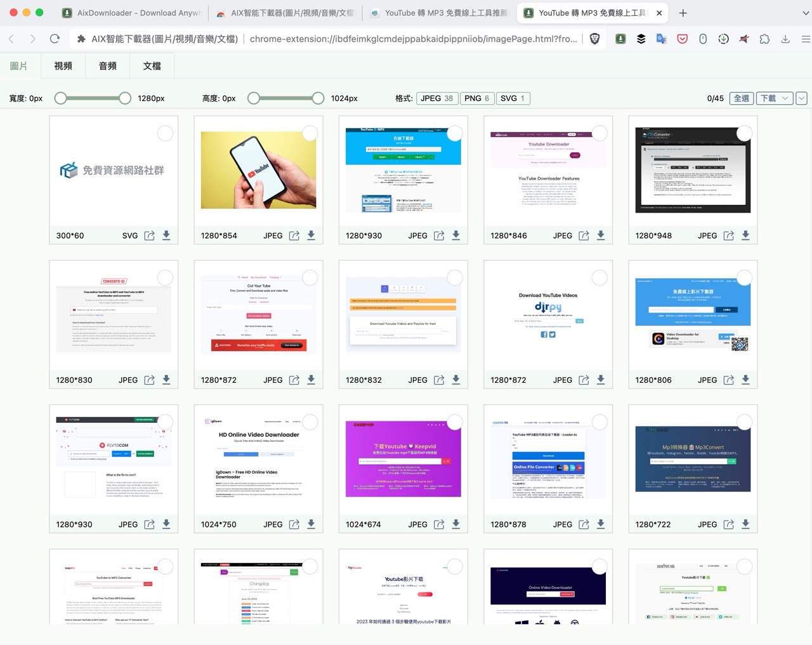Click the address bar URL field
The height and width of the screenshot is (645, 812).
(414, 39)
